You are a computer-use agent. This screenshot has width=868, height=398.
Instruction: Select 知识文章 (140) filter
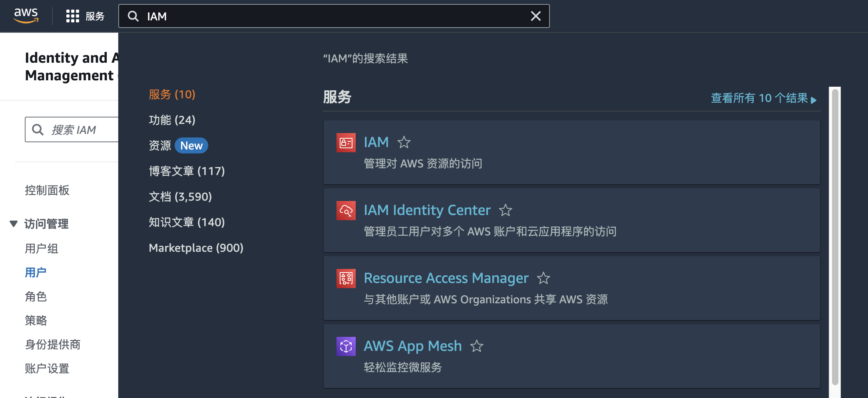[x=187, y=222]
